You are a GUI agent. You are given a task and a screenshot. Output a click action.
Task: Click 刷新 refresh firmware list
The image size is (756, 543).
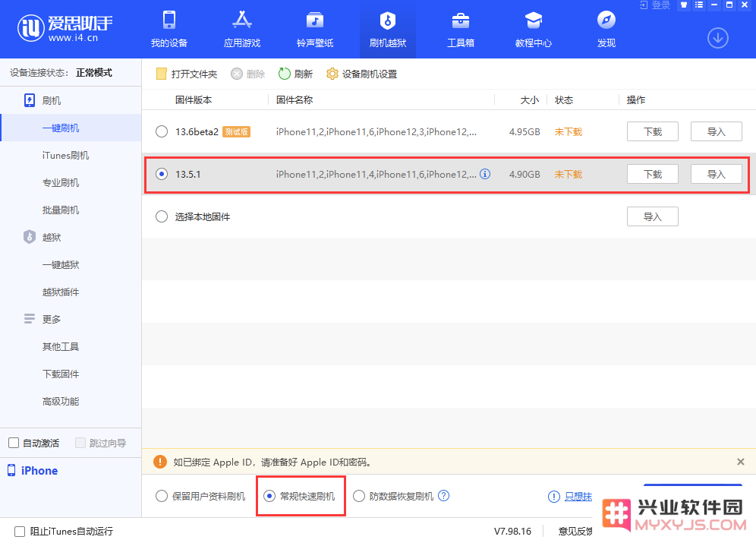coord(295,74)
